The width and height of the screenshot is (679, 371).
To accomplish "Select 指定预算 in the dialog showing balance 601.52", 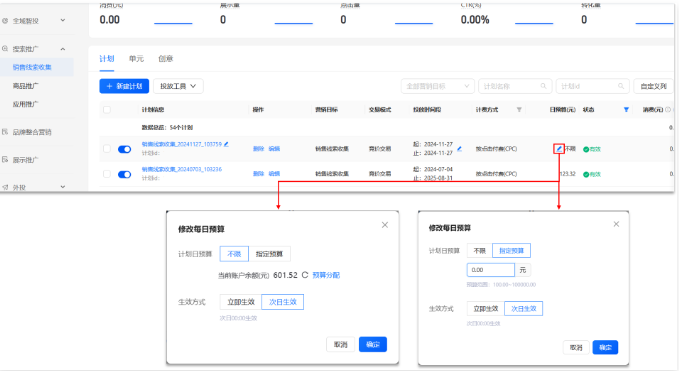I will pyautogui.click(x=269, y=254).
